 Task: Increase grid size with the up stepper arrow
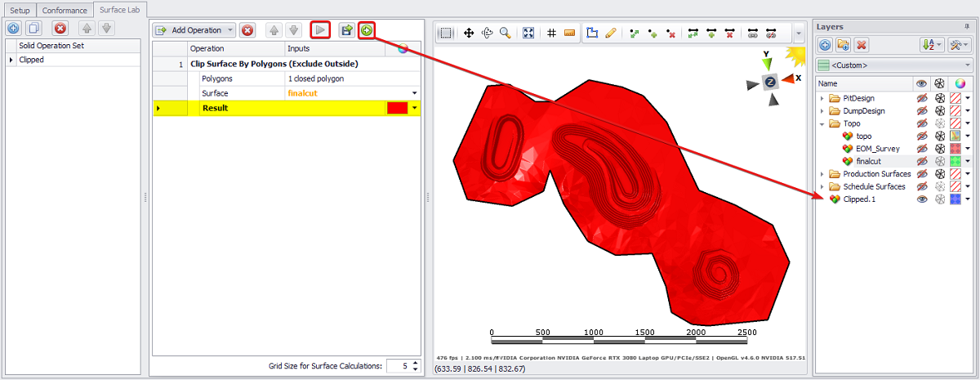[415, 362]
